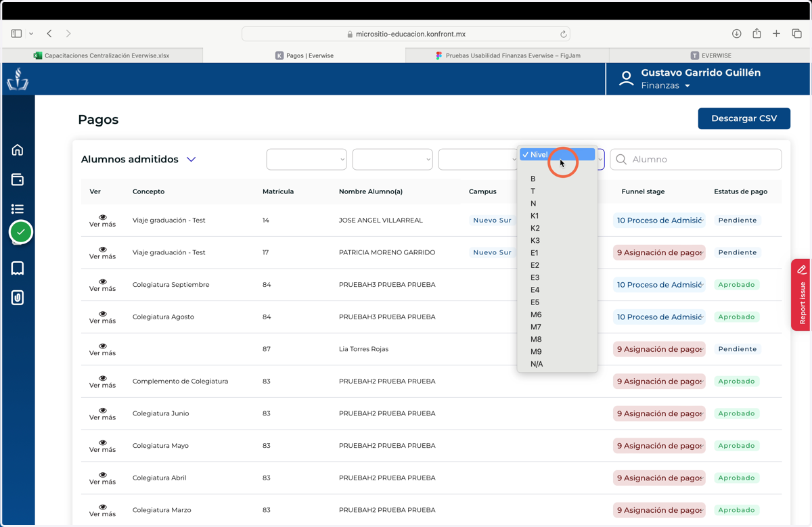Go back with Safari back arrow
812x527 pixels.
[49, 34]
